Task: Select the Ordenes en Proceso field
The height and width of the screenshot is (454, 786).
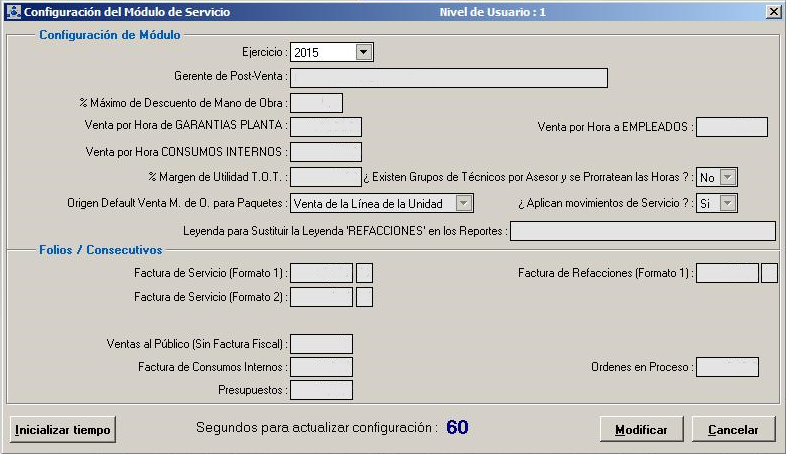Action: click(x=727, y=367)
